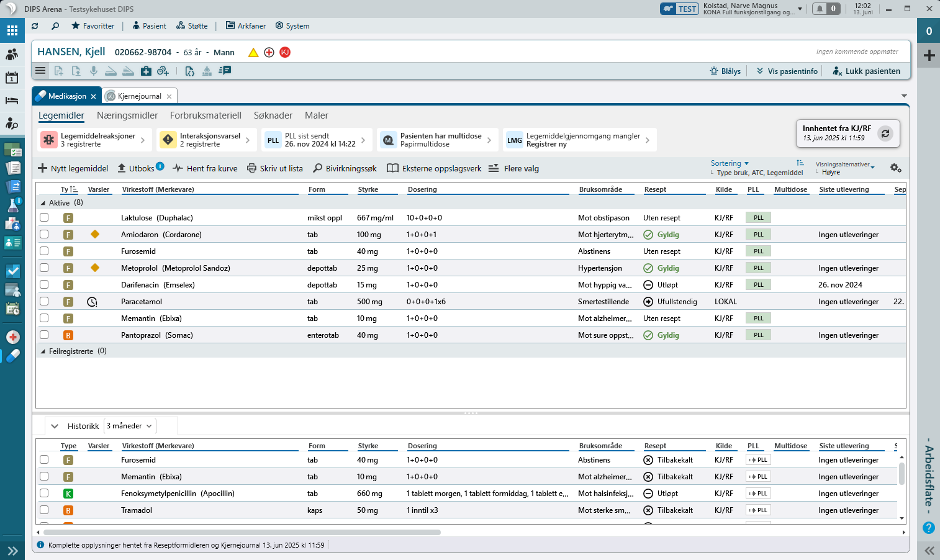940x560 pixels.
Task: Open the hamburger menu under patient name
Action: point(40,71)
